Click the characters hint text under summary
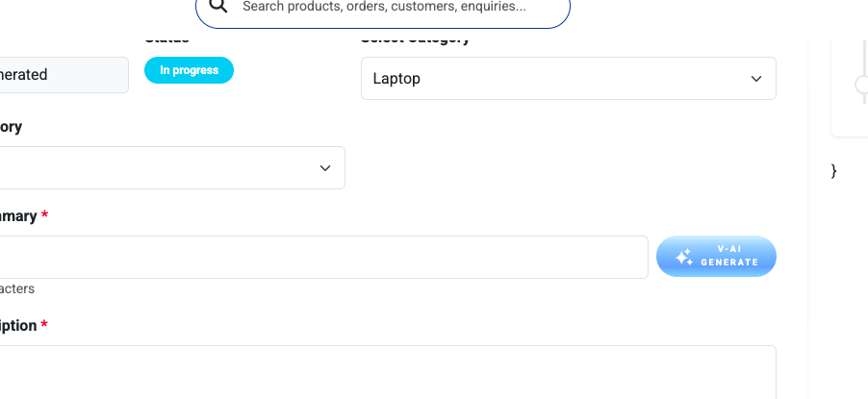This screenshot has height=399, width=868. point(17,288)
